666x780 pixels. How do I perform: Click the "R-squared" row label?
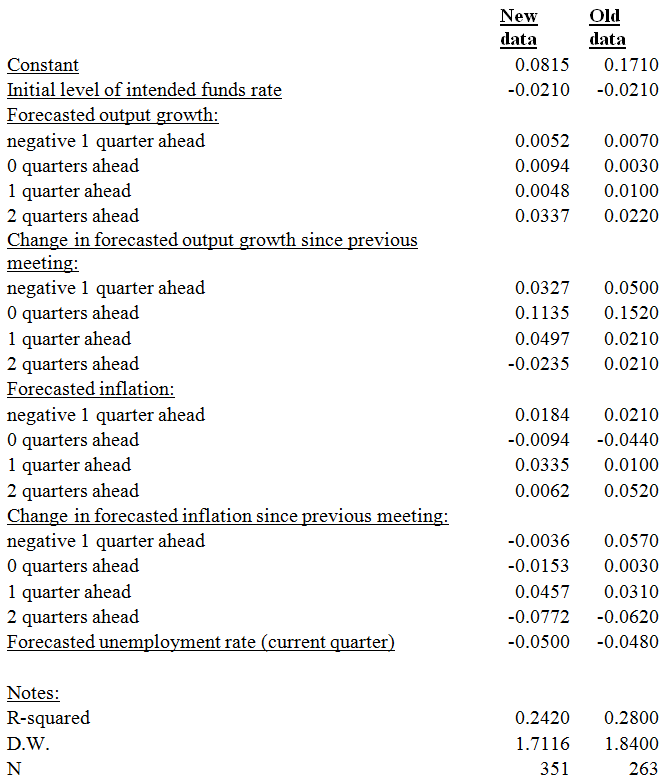[48, 718]
